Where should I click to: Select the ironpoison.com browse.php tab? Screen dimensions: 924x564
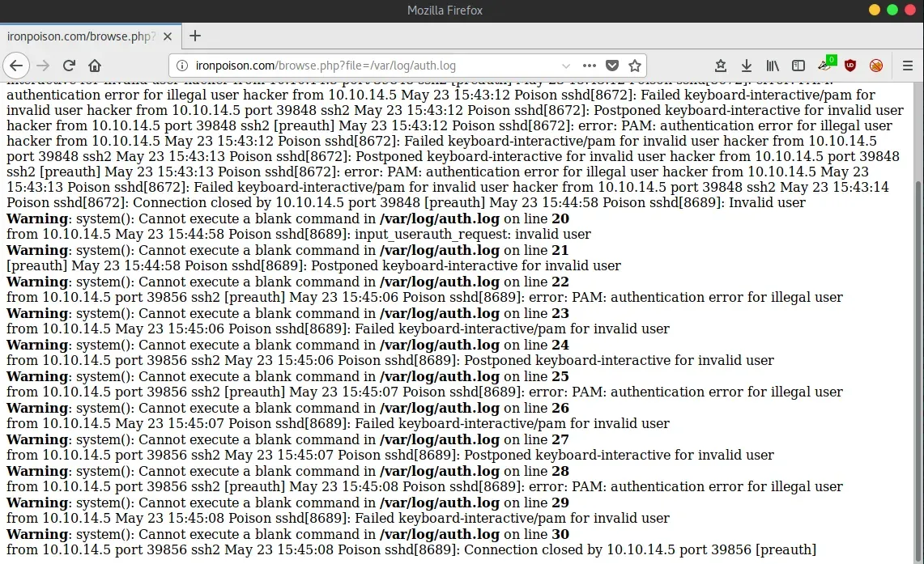[x=79, y=36]
